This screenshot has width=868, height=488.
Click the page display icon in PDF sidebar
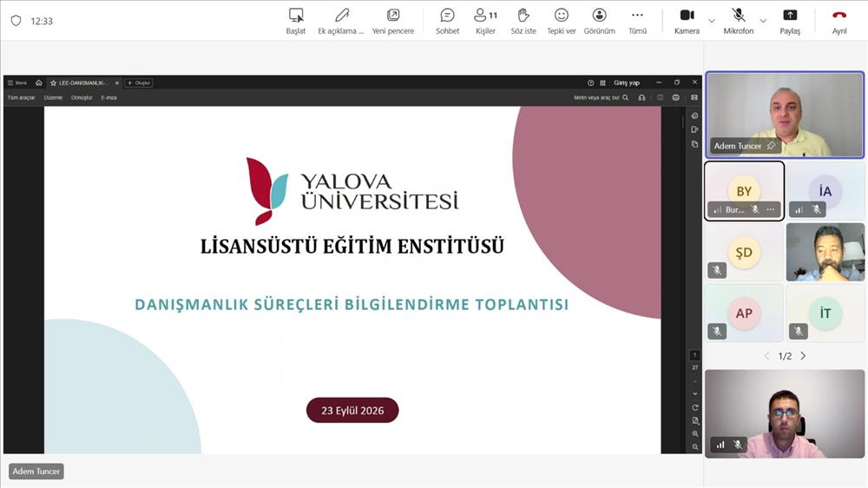click(x=694, y=421)
